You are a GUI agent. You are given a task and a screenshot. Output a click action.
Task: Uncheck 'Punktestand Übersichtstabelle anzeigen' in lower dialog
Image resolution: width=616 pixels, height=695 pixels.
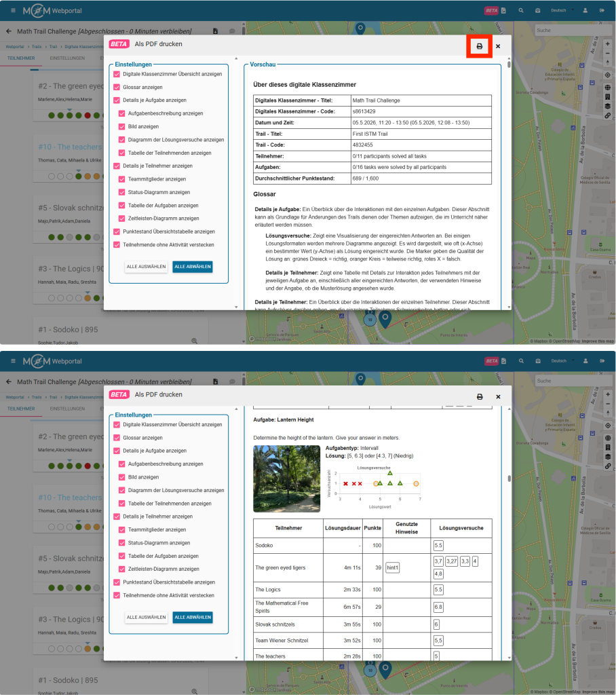point(117,582)
